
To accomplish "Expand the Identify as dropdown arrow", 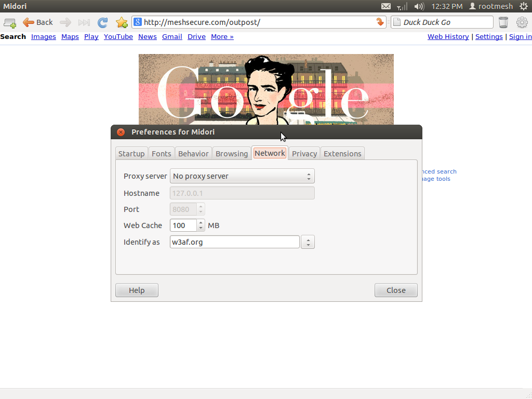I will coord(308,242).
